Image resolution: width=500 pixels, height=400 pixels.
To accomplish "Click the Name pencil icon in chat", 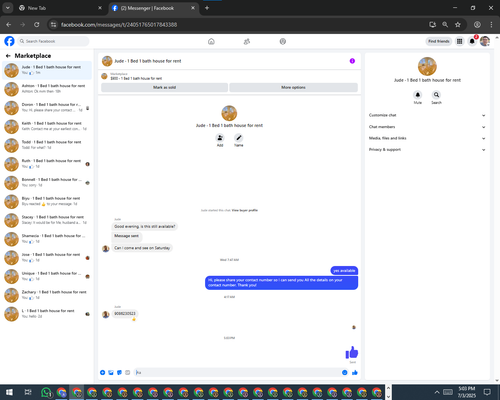I will coord(238,138).
